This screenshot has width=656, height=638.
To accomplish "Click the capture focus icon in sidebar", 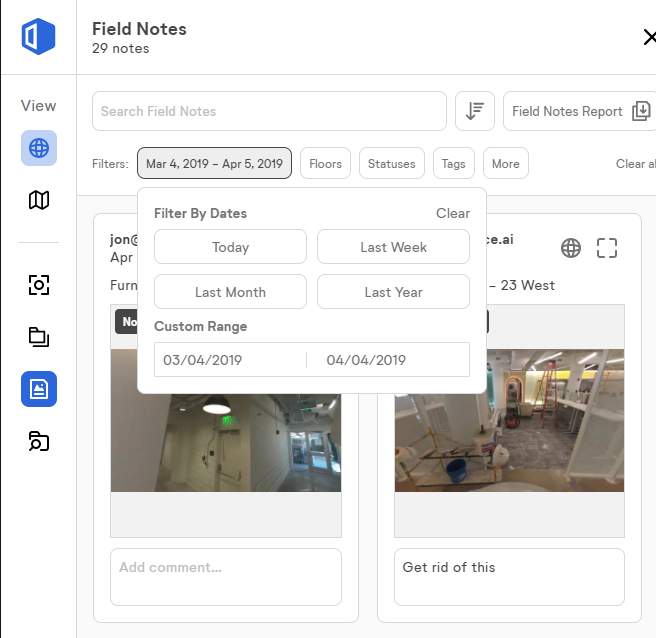I will click(39, 285).
